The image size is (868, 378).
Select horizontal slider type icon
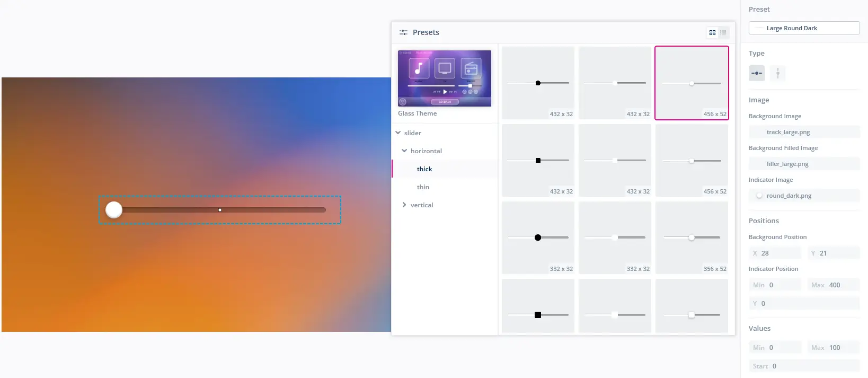(x=757, y=73)
